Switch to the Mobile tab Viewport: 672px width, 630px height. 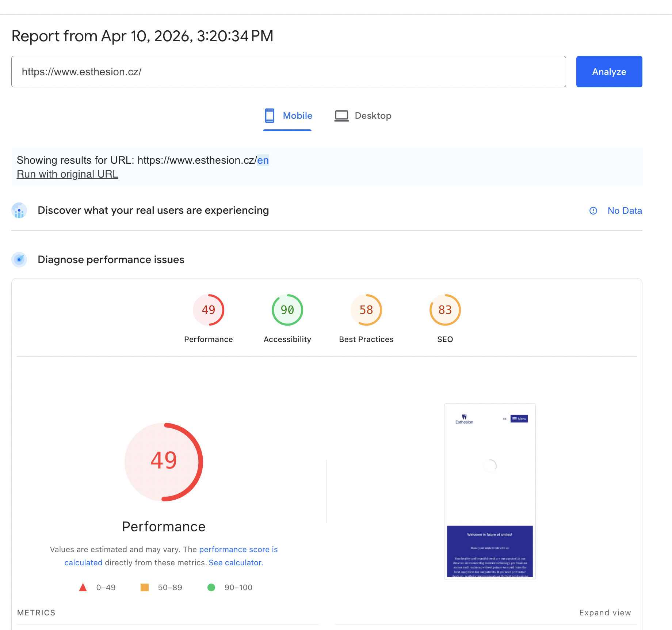tap(288, 116)
